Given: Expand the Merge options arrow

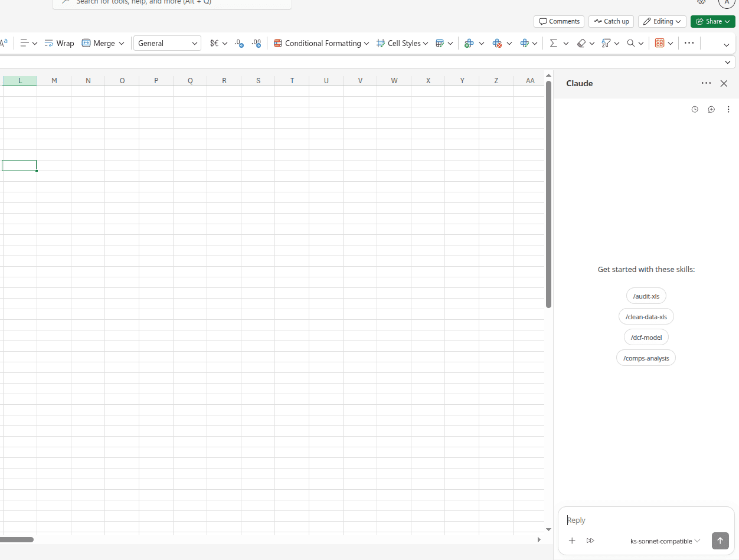Looking at the screenshot, I should point(122,43).
